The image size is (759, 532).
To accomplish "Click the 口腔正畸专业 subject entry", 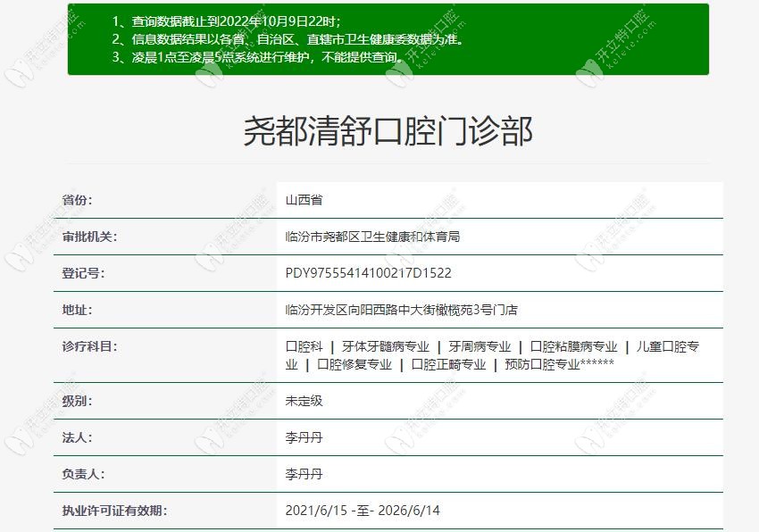I will pos(448,364).
